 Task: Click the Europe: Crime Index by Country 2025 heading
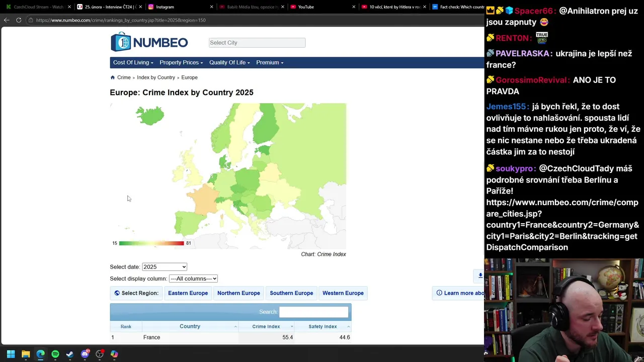(x=182, y=93)
